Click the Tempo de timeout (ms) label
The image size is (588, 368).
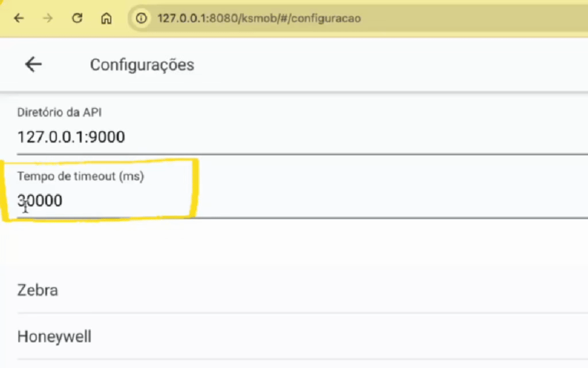tap(80, 176)
